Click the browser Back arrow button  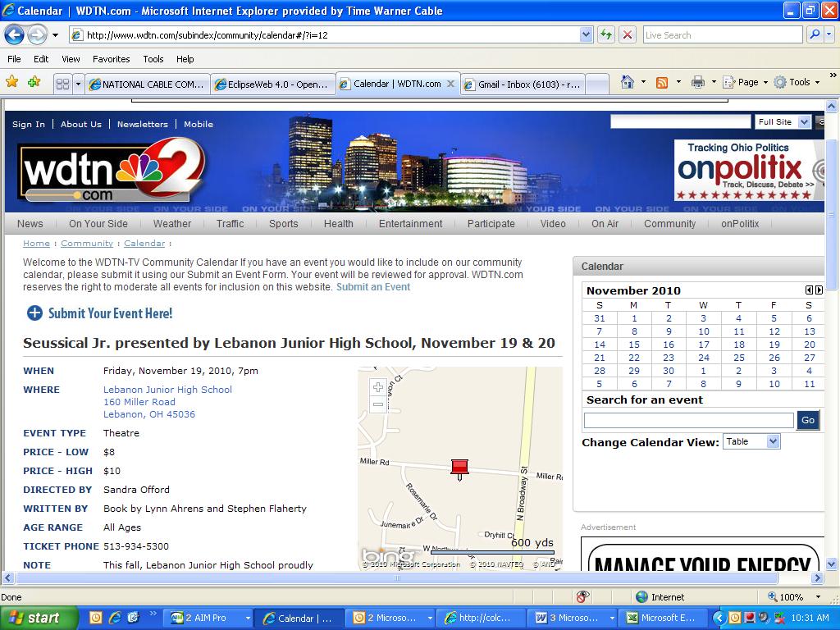pyautogui.click(x=15, y=35)
